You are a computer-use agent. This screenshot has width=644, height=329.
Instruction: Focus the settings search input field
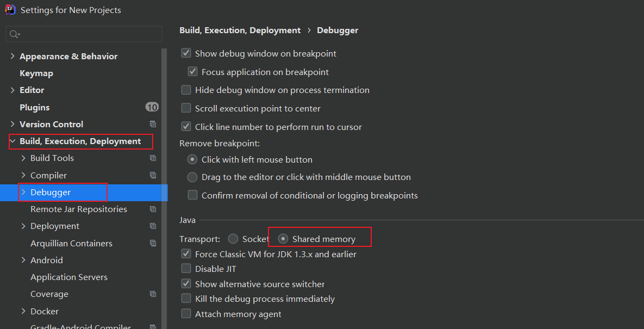[x=84, y=34]
